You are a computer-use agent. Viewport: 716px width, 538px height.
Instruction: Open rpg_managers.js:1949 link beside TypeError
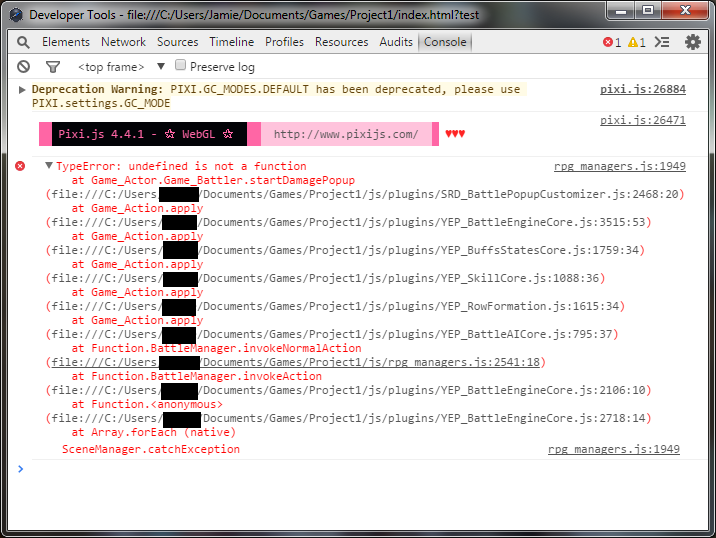point(620,166)
